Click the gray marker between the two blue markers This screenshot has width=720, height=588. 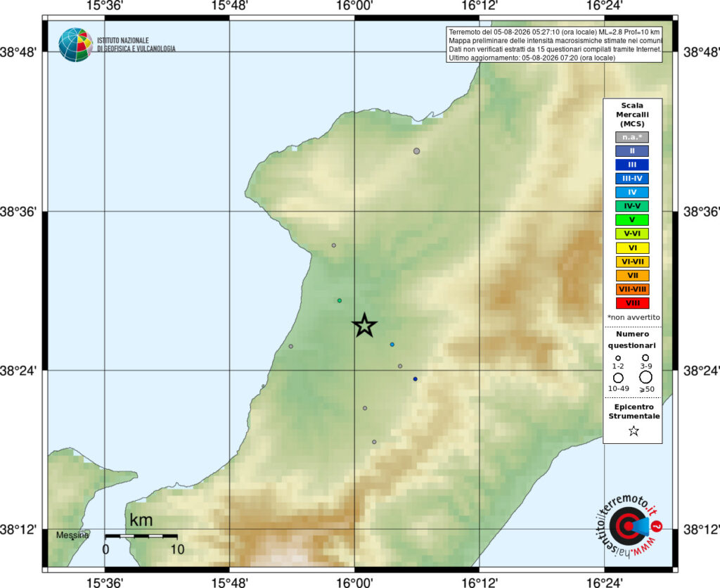coord(400,366)
